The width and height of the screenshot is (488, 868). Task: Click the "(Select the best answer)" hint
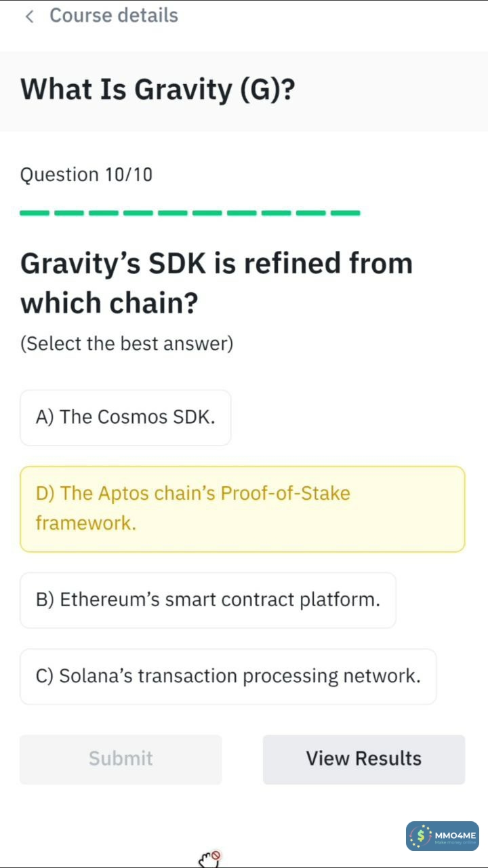(127, 344)
